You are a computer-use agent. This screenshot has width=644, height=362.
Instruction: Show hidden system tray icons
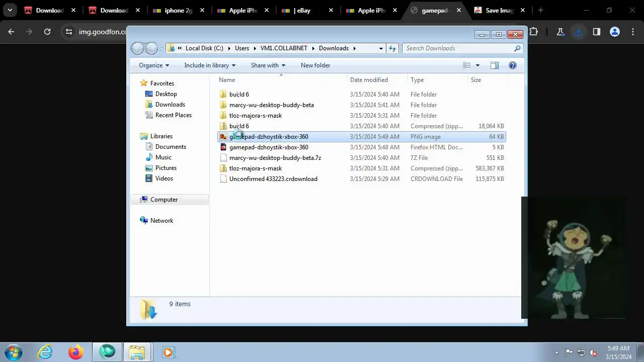point(556,352)
